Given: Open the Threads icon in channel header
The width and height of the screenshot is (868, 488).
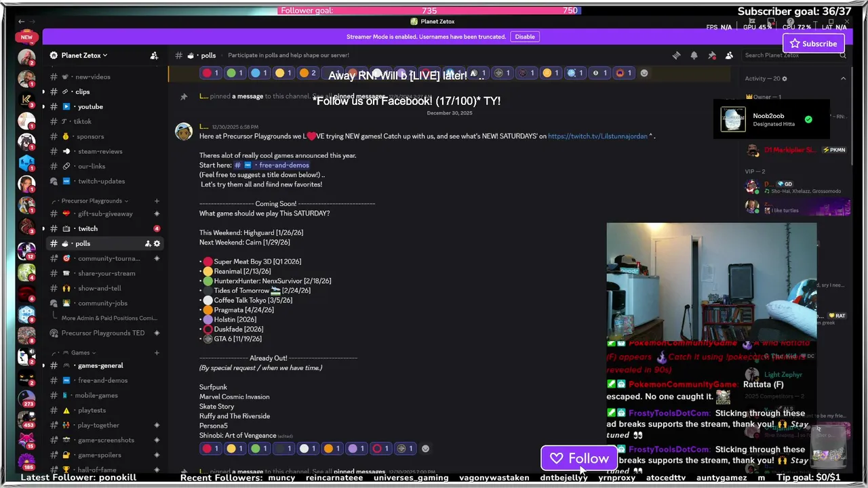Looking at the screenshot, I should [x=676, y=56].
